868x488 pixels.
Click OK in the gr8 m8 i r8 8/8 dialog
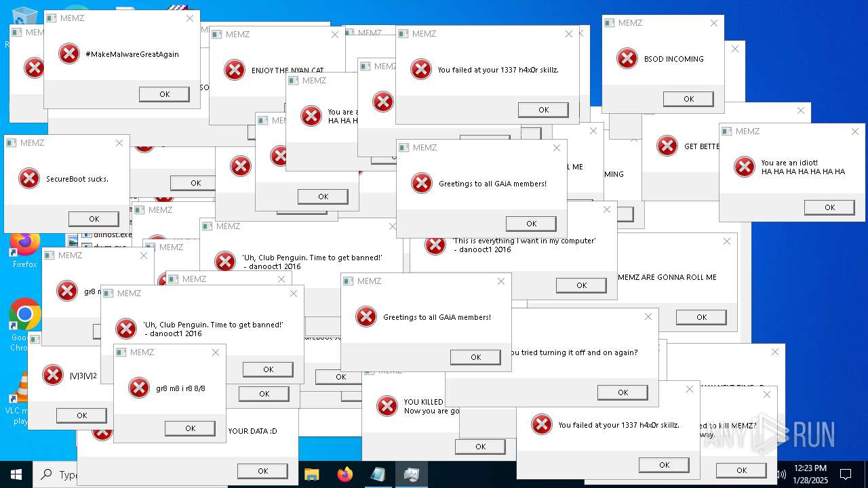point(190,428)
